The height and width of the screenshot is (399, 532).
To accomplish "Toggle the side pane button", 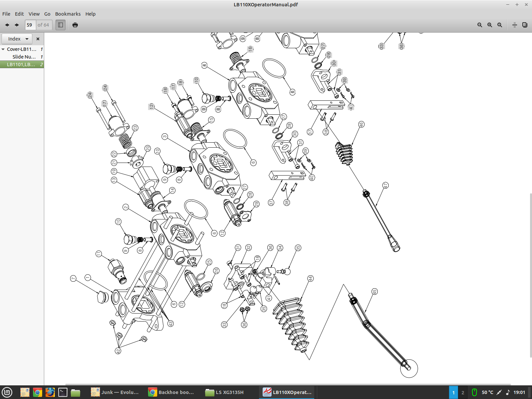I will [x=61, y=25].
